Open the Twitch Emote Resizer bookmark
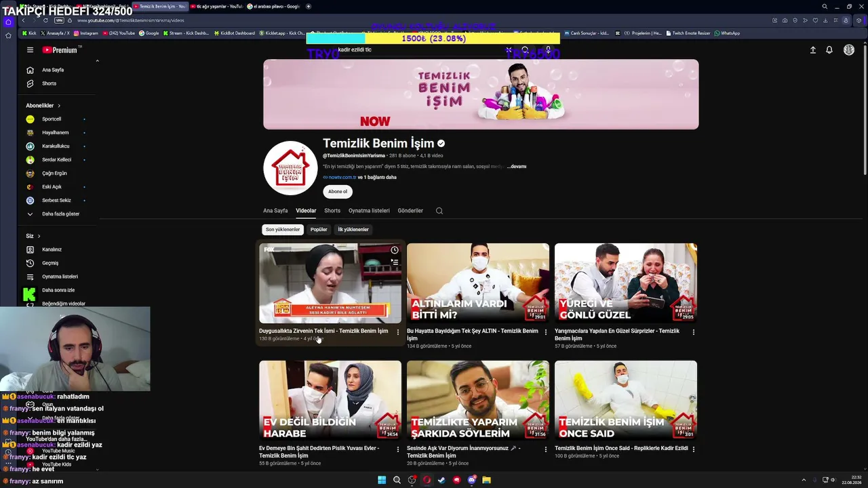Image resolution: width=868 pixels, height=488 pixels. click(x=688, y=33)
